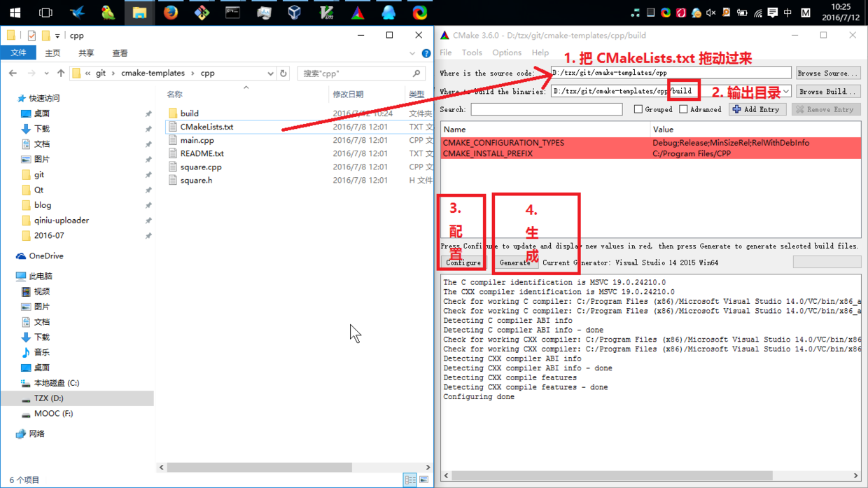Open the Windows Start menu
This screenshot has height=488, width=868.
tap(15, 13)
